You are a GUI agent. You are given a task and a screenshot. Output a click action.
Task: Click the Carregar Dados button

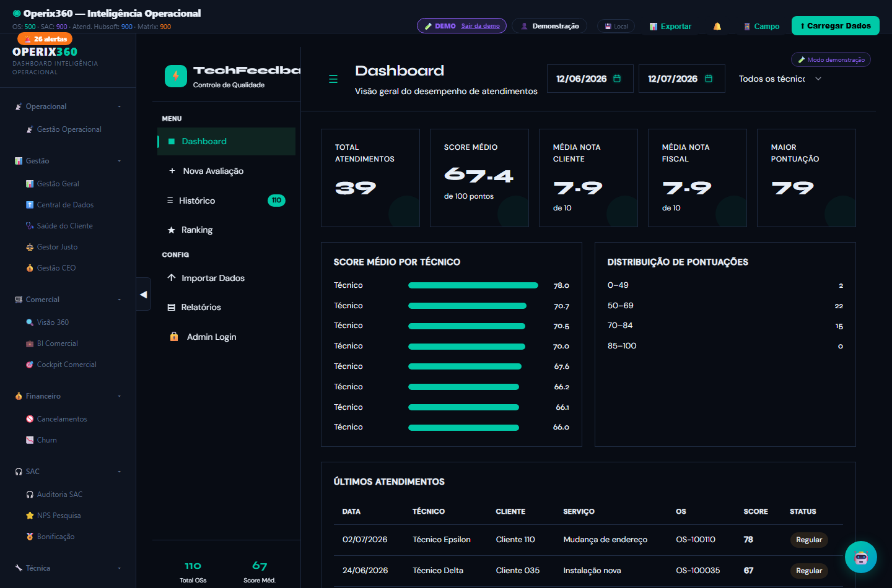835,26
